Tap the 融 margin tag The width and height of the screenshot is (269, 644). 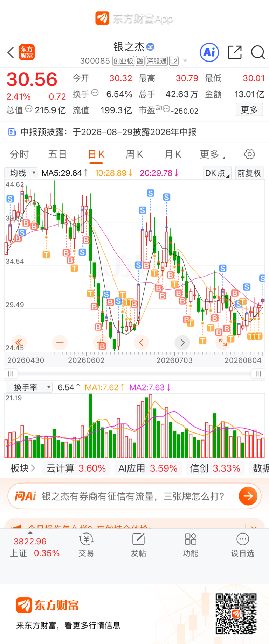(140, 61)
